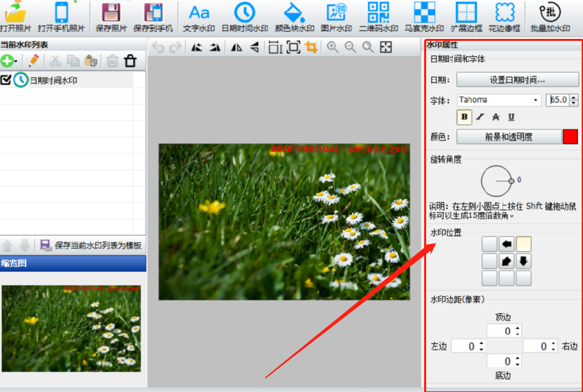583x392 pixels.
Task: Toggle Strikethrough font style button
Action: (x=496, y=117)
